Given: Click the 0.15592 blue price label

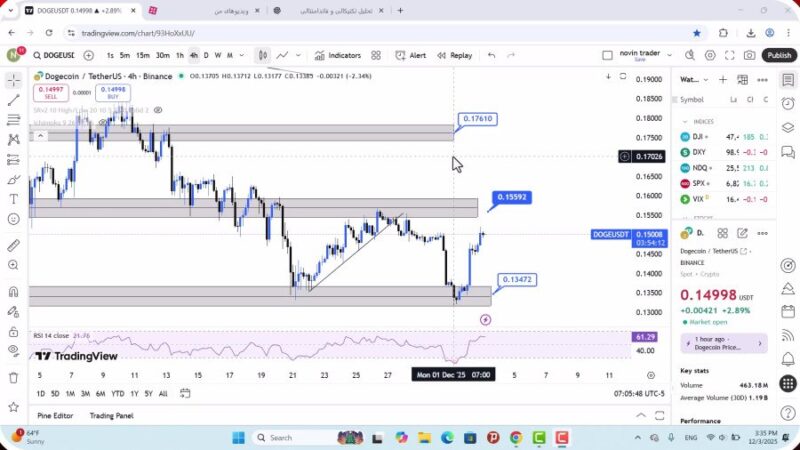Looking at the screenshot, I should pyautogui.click(x=510, y=197).
